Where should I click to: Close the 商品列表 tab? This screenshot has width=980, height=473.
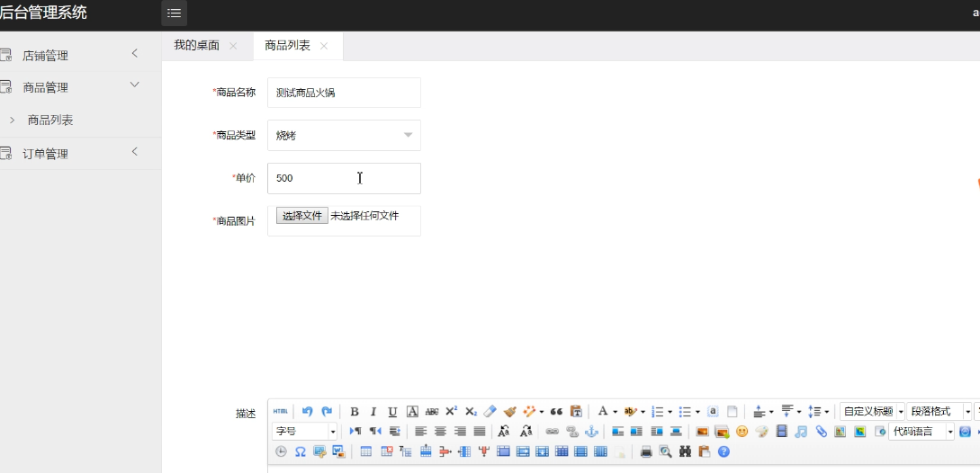[324, 46]
